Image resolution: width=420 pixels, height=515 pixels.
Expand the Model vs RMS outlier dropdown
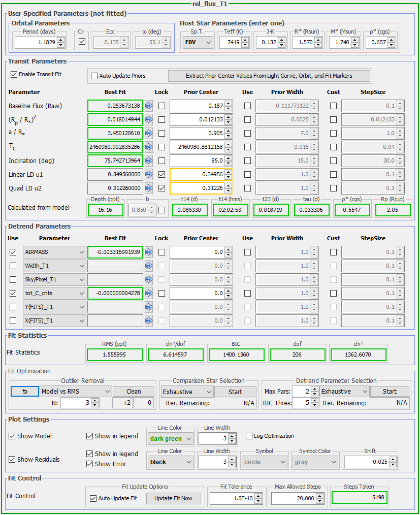click(75, 392)
